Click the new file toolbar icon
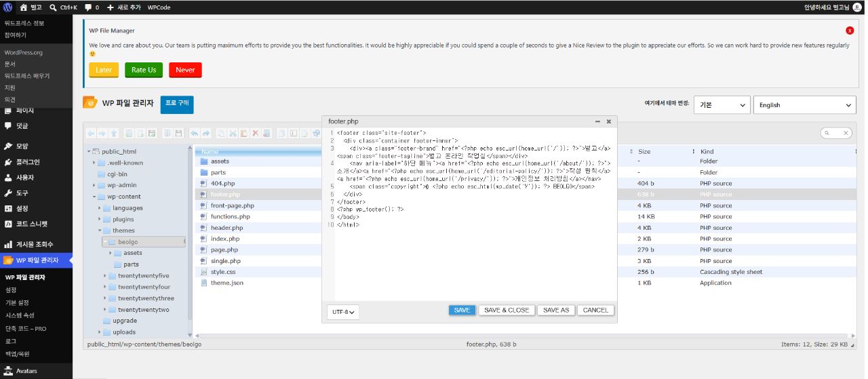This screenshot has width=868, height=379. click(x=140, y=134)
